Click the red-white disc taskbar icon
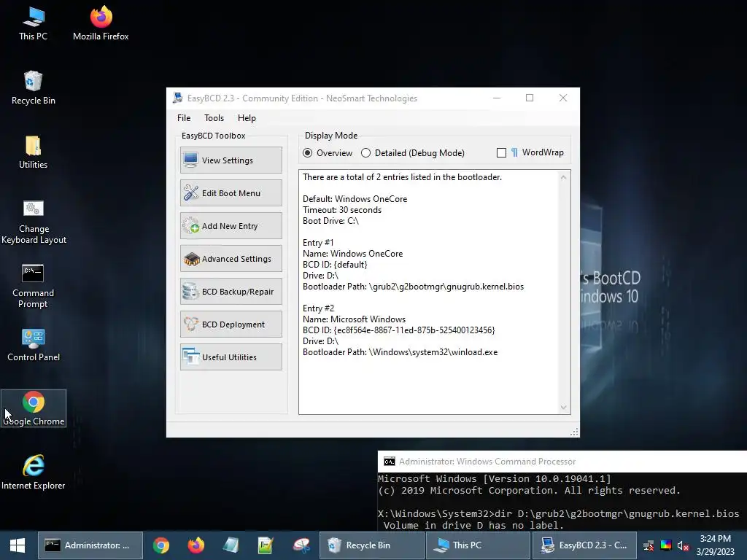Screen dimensions: 747x560 point(301,545)
